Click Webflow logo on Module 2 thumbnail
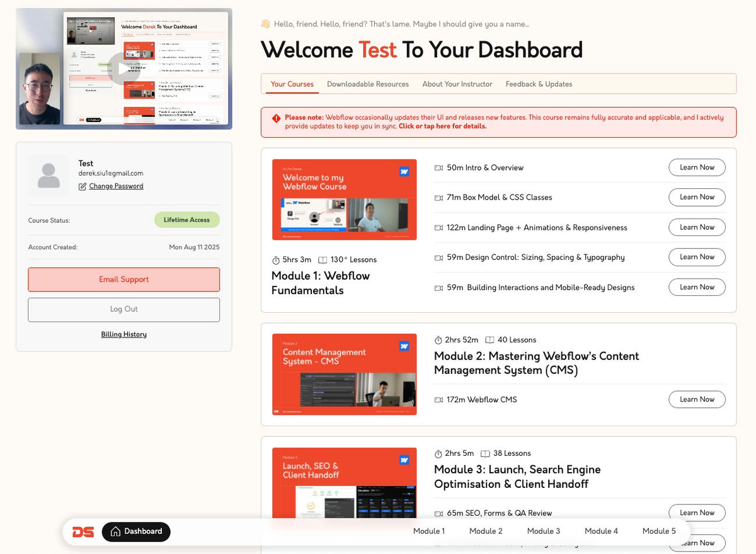Image resolution: width=756 pixels, height=554 pixels. coord(405,346)
